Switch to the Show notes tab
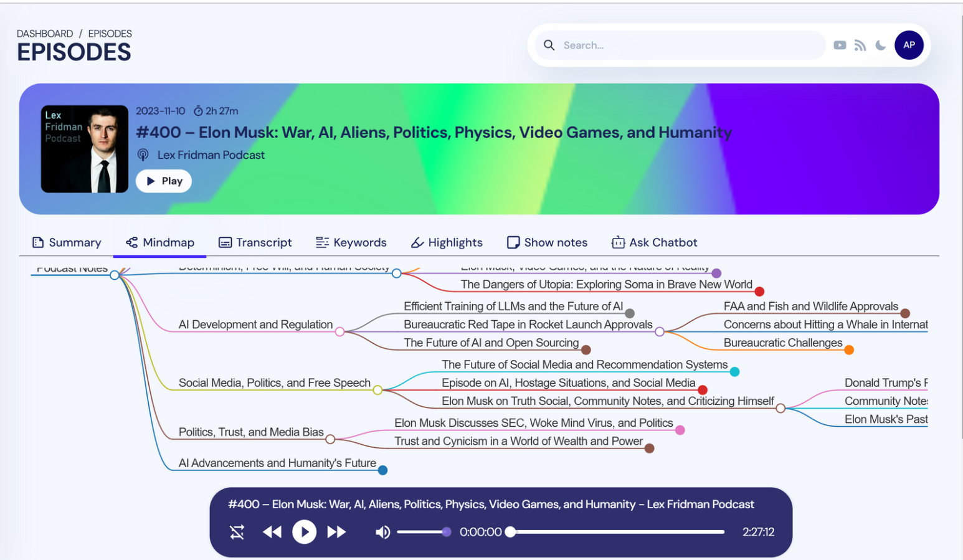The height and width of the screenshot is (560, 963). [x=548, y=242]
